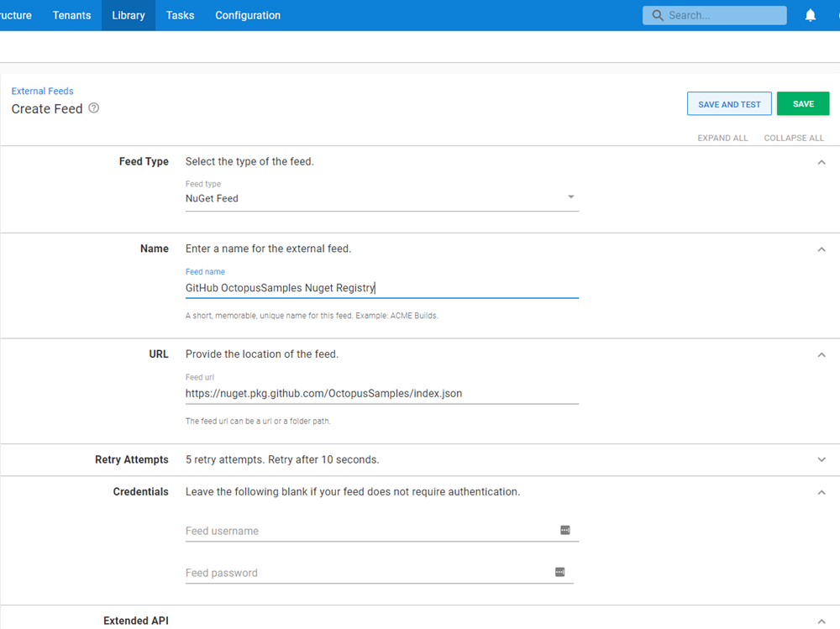Screen dimensions: 840x629
Task: Open the notifications bell icon
Action: click(x=810, y=15)
